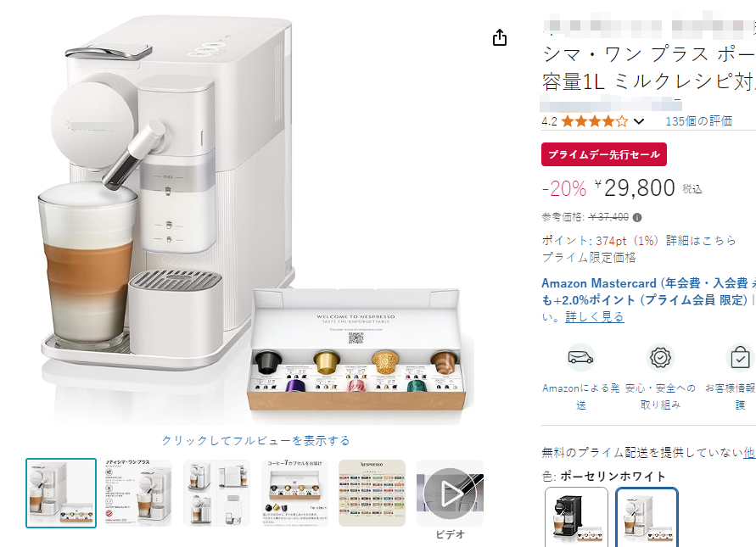Viewport: 756px width, 547px height.
Task: Click the プライムデー先行セール badge
Action: pos(603,154)
